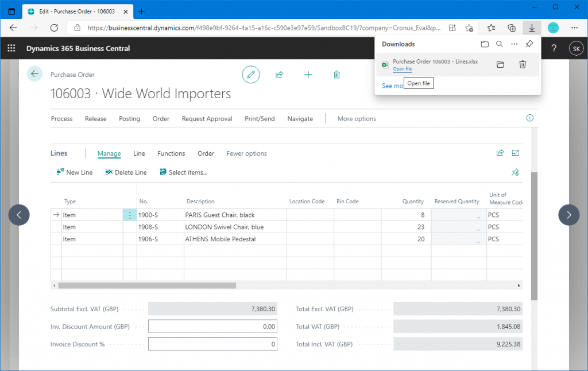Create new order with plus icon

tap(308, 75)
